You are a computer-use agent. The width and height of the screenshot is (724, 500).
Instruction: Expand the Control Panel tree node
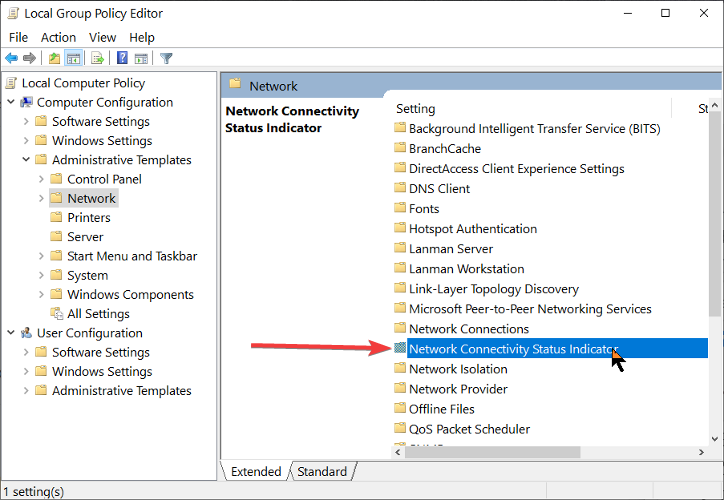(42, 179)
